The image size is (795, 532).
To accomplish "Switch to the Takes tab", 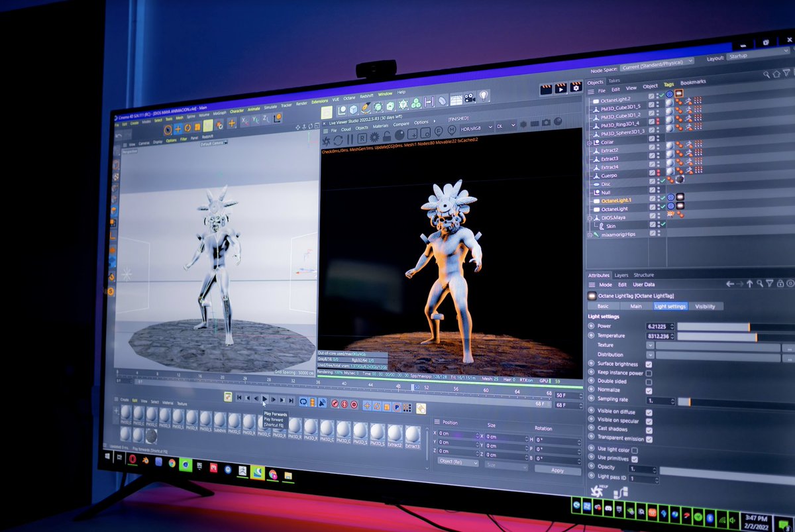I will (614, 80).
